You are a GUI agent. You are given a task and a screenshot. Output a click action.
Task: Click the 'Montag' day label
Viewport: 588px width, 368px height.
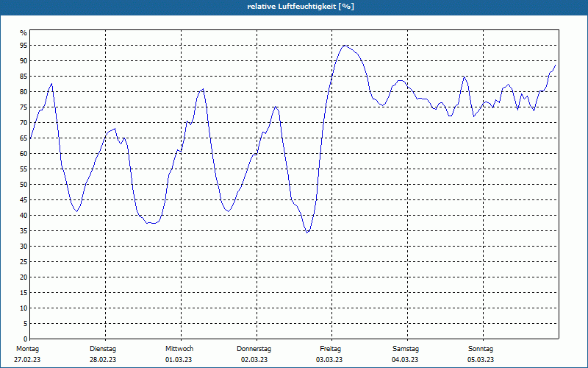tap(27, 349)
